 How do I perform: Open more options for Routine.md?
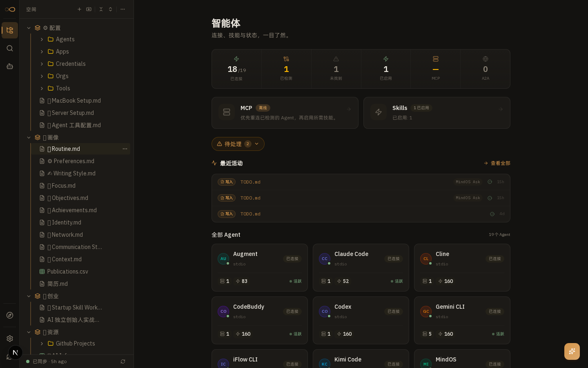point(125,149)
